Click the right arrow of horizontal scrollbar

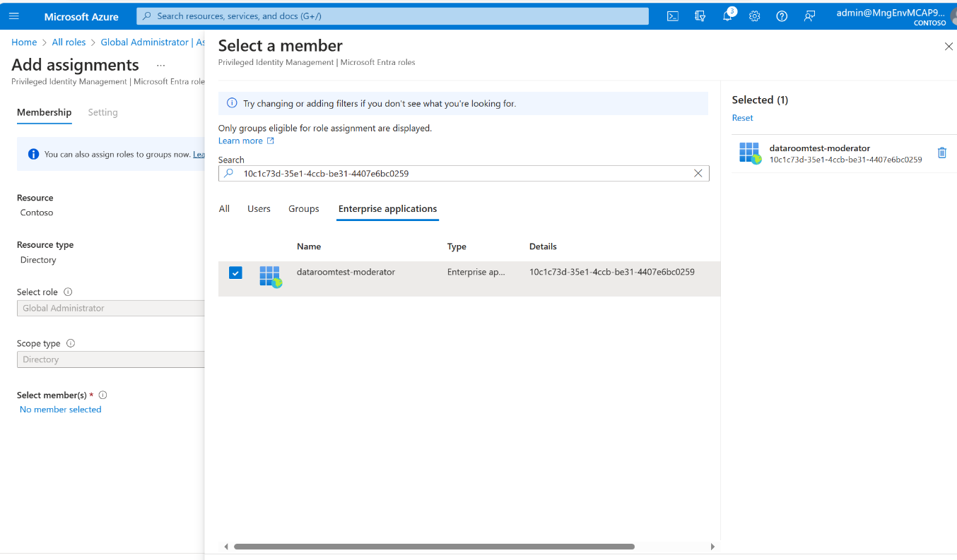712,547
